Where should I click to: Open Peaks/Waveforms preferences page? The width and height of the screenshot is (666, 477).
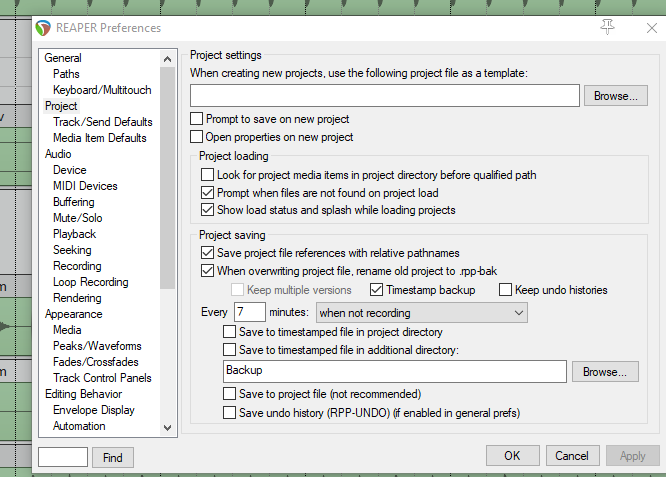(x=97, y=346)
